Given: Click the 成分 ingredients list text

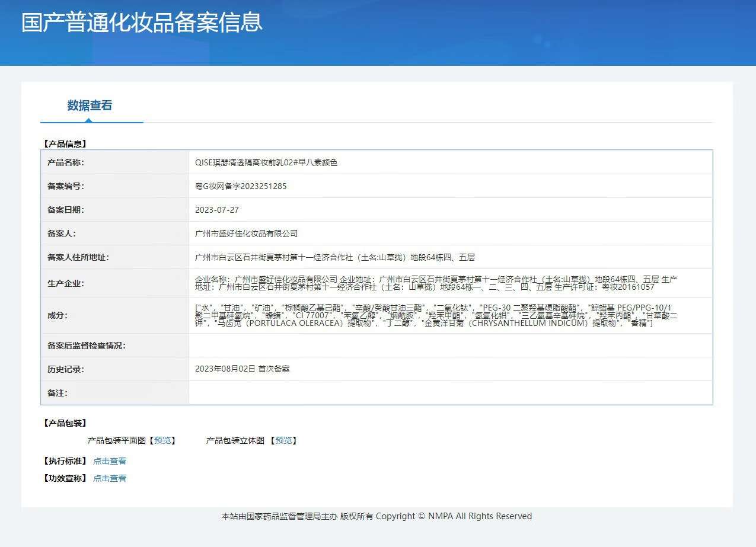Looking at the screenshot, I should click(436, 315).
